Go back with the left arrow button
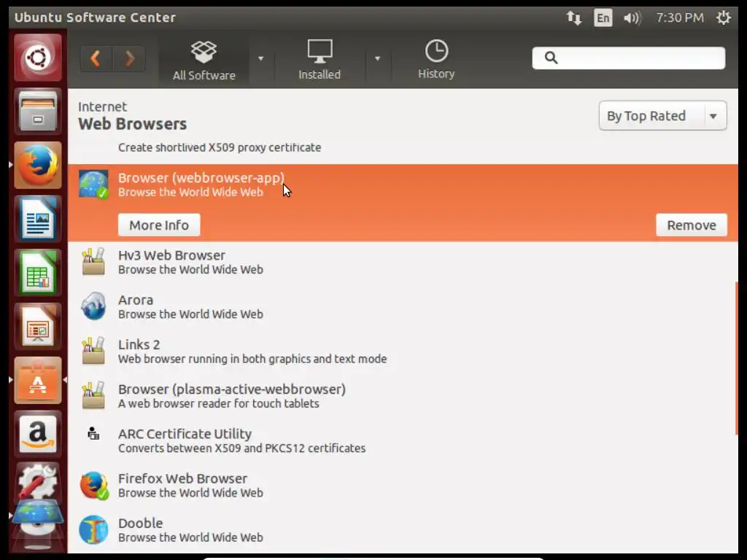This screenshot has height=560, width=747. (x=96, y=58)
